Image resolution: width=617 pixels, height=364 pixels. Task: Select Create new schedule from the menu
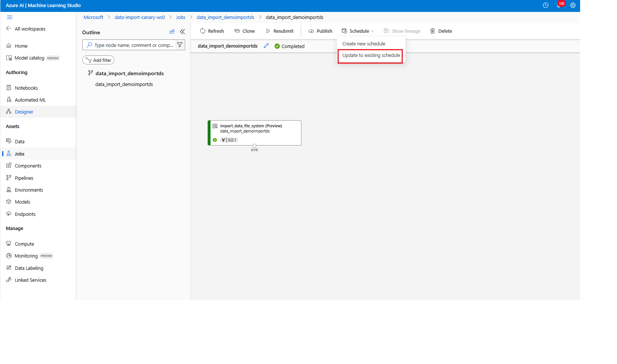(x=364, y=44)
